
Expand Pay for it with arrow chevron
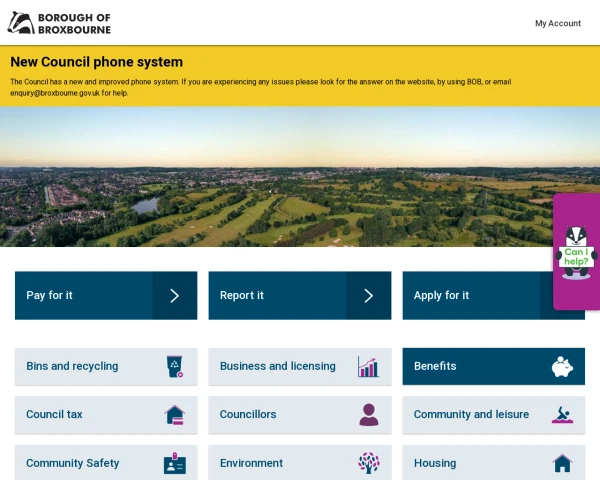[x=174, y=296]
